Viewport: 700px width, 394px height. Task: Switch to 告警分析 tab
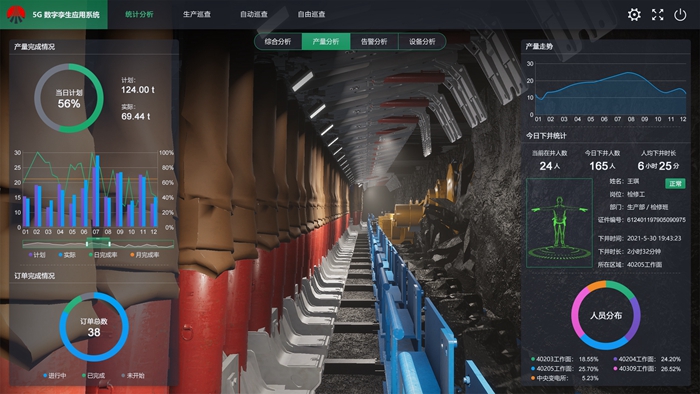374,41
